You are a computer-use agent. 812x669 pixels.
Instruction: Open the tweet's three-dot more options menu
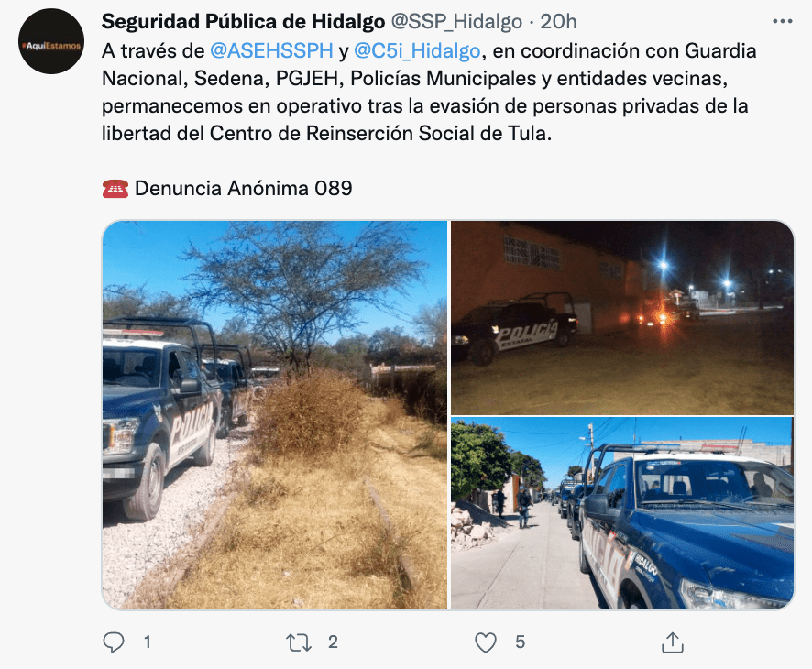tap(782, 21)
